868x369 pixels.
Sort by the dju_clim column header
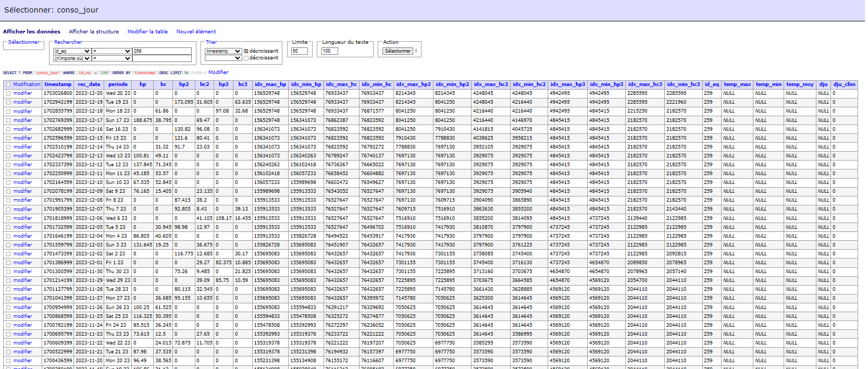pos(844,84)
